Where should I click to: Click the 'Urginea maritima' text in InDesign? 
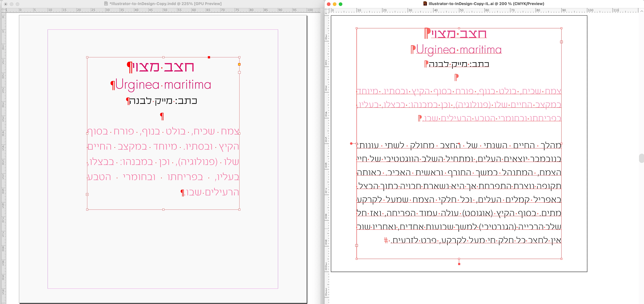pyautogui.click(x=163, y=85)
